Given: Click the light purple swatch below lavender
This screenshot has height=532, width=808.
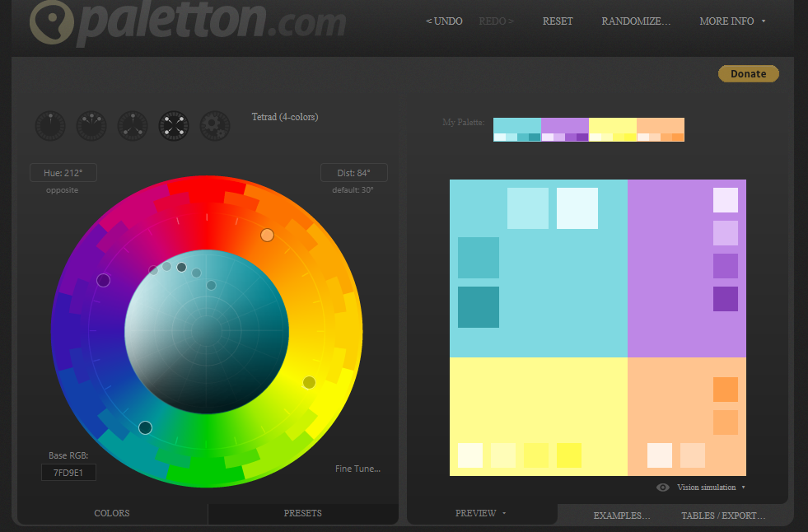Looking at the screenshot, I should pos(726,233).
